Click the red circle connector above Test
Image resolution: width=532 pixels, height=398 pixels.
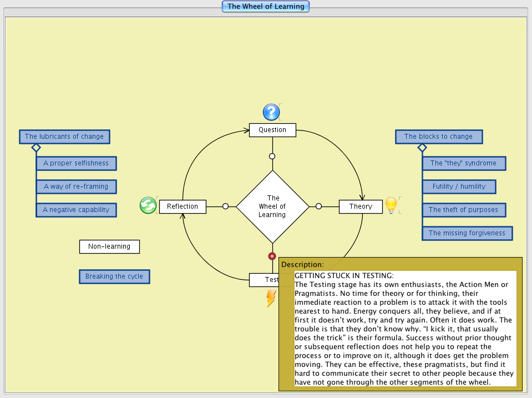click(x=272, y=256)
